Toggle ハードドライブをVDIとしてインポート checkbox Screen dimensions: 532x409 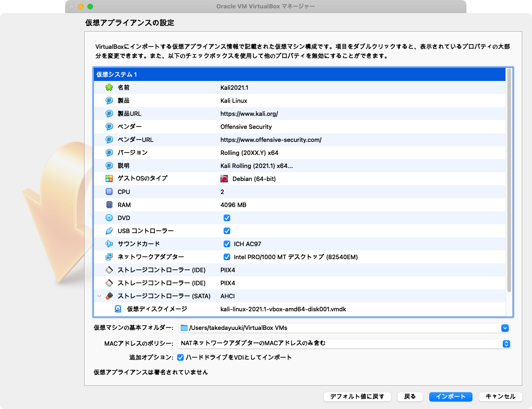[x=180, y=357]
